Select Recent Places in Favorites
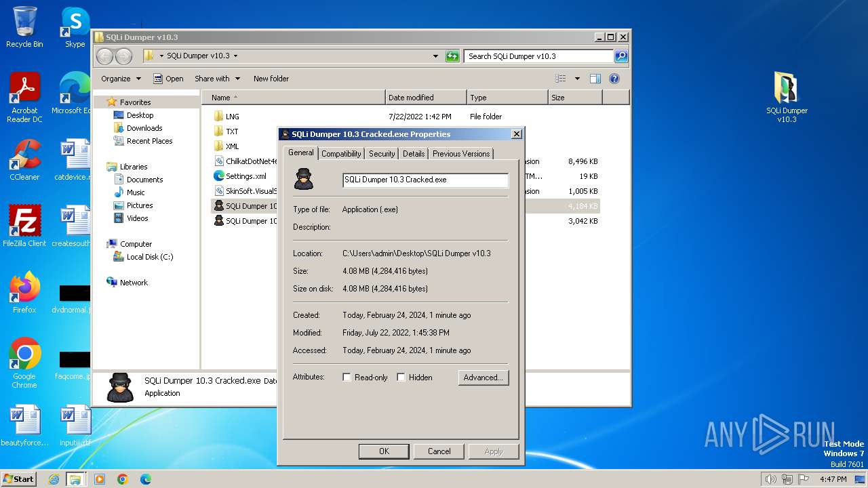The image size is (868, 488). (x=149, y=141)
